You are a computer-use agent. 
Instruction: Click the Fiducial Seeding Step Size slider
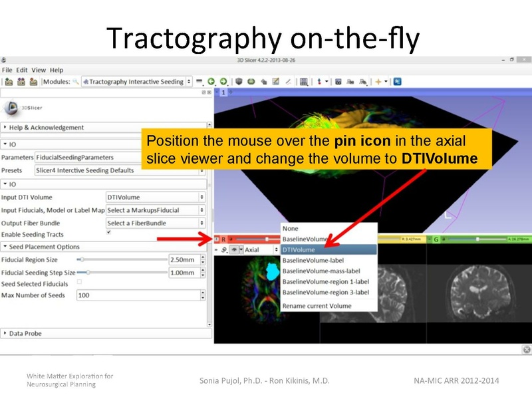(122, 273)
